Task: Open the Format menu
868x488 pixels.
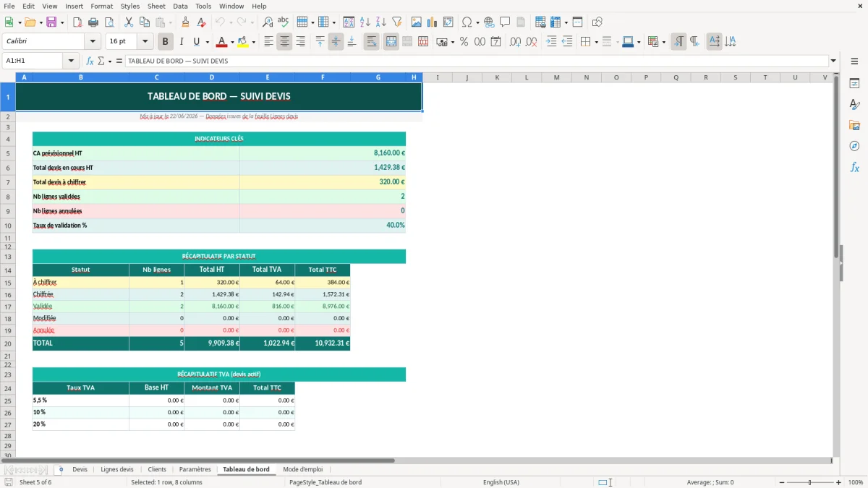Action: pyautogui.click(x=101, y=6)
